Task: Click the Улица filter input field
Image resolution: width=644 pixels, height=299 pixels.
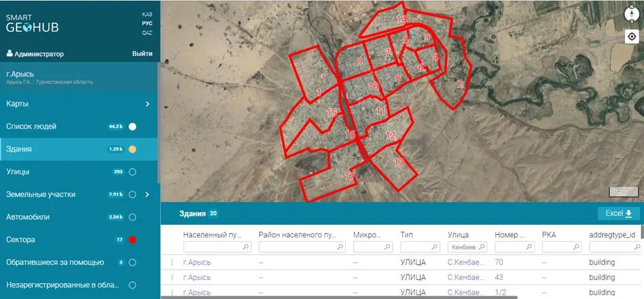Action: coord(463,247)
